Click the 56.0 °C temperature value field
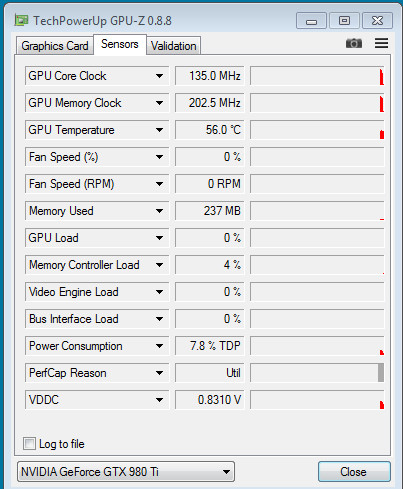403x489 pixels. coord(210,130)
